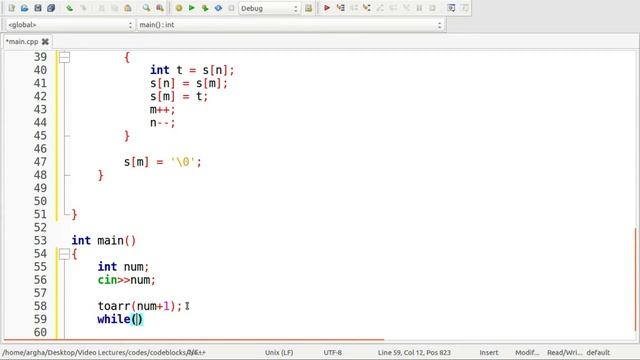Click the greyed Break debugger pause icon
Screen dimensions: 640x360
click(x=419, y=8)
